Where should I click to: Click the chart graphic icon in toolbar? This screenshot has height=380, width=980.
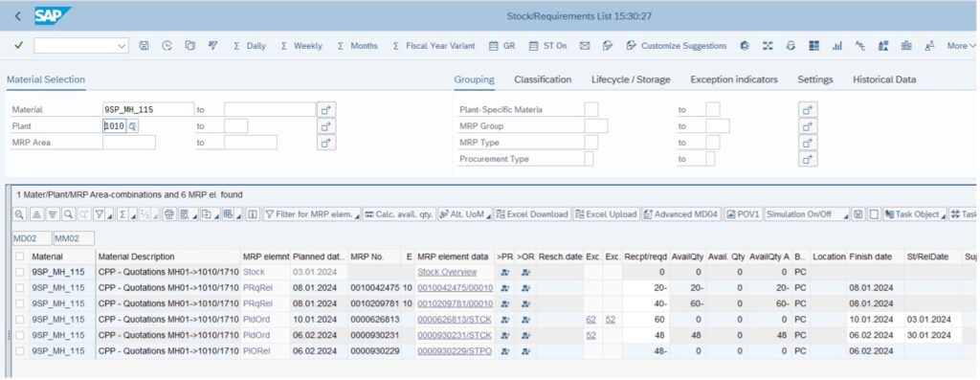coord(836,46)
